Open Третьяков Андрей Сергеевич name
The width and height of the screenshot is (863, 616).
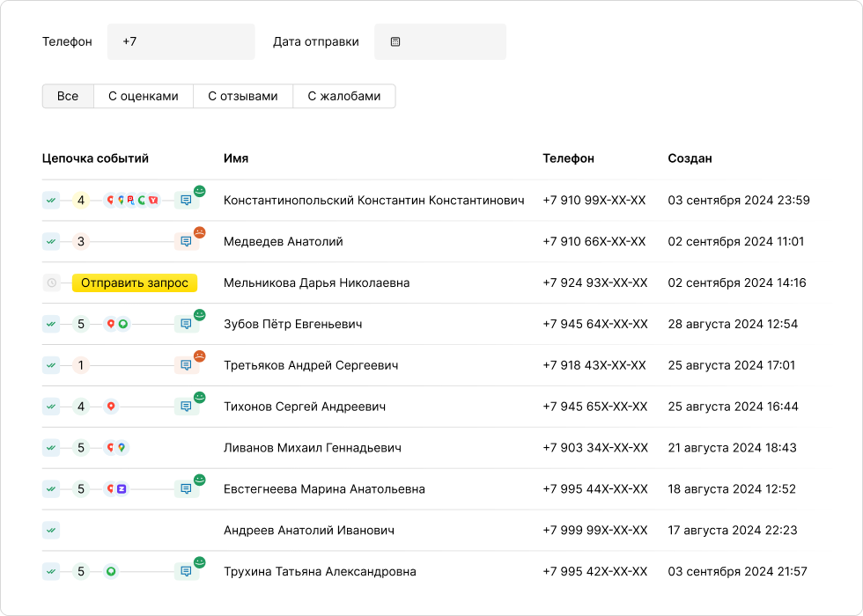click(x=311, y=365)
